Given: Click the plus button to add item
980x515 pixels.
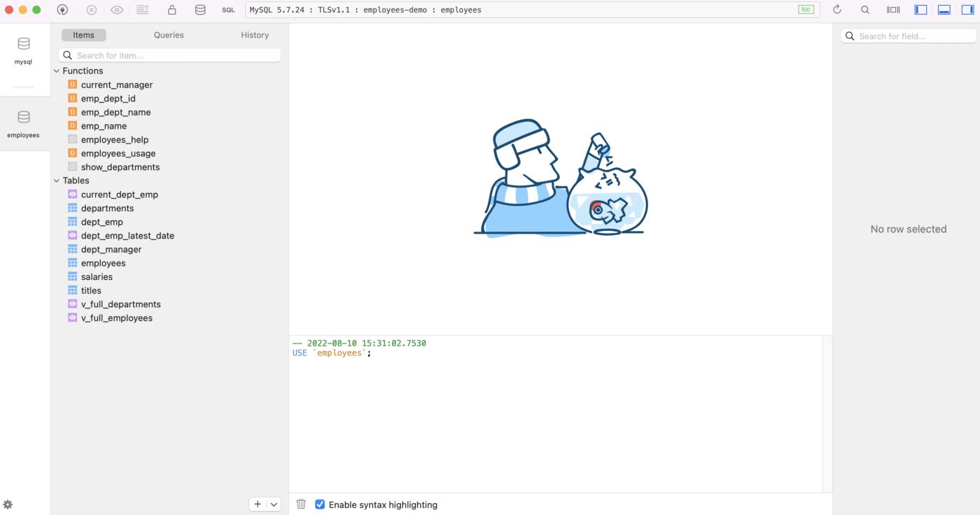Looking at the screenshot, I should coord(258,504).
